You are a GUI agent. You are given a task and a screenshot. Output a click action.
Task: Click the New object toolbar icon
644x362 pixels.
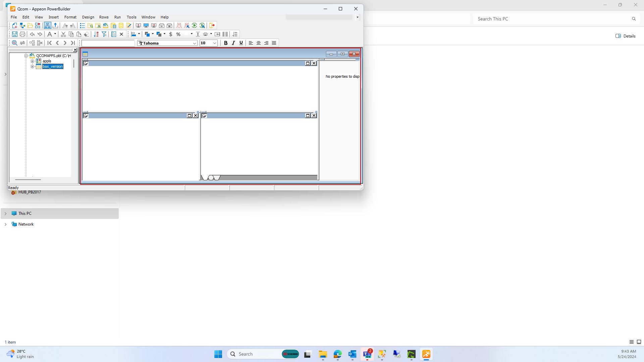[x=14, y=25]
